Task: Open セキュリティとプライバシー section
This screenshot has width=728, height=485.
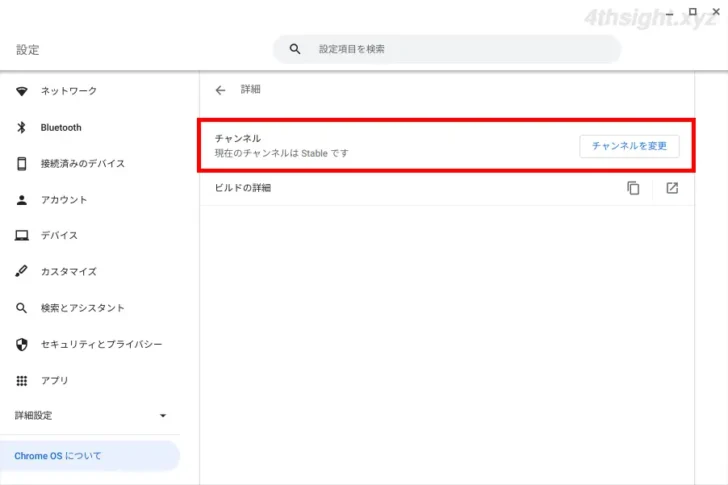Action: click(x=101, y=344)
